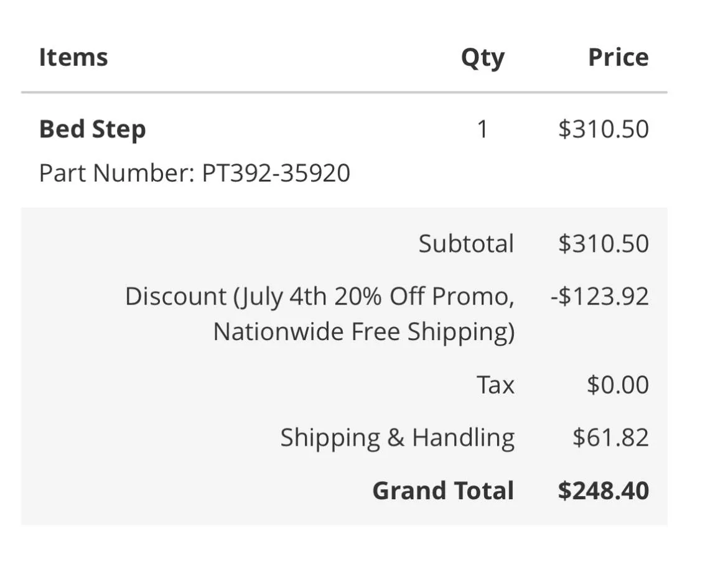The width and height of the screenshot is (728, 567).
Task: Click the Nationwide Free Shipping text
Action: [x=363, y=331]
